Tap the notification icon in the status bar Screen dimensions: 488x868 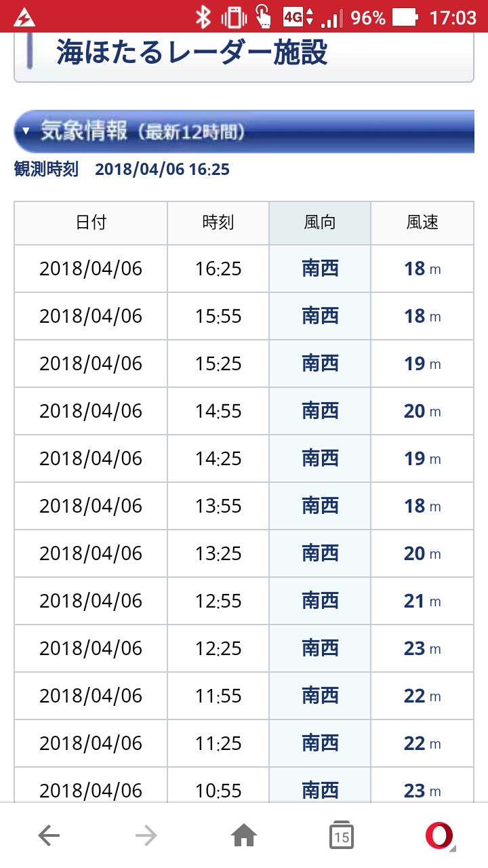(x=25, y=17)
